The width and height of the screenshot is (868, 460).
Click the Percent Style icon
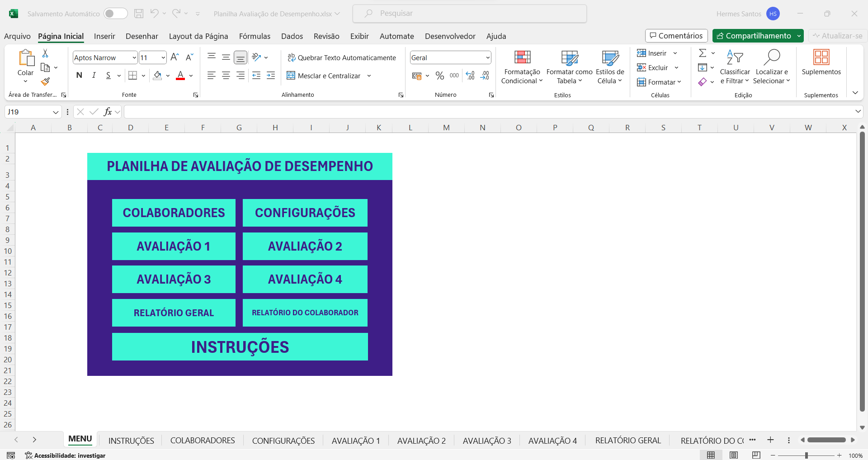pos(439,76)
